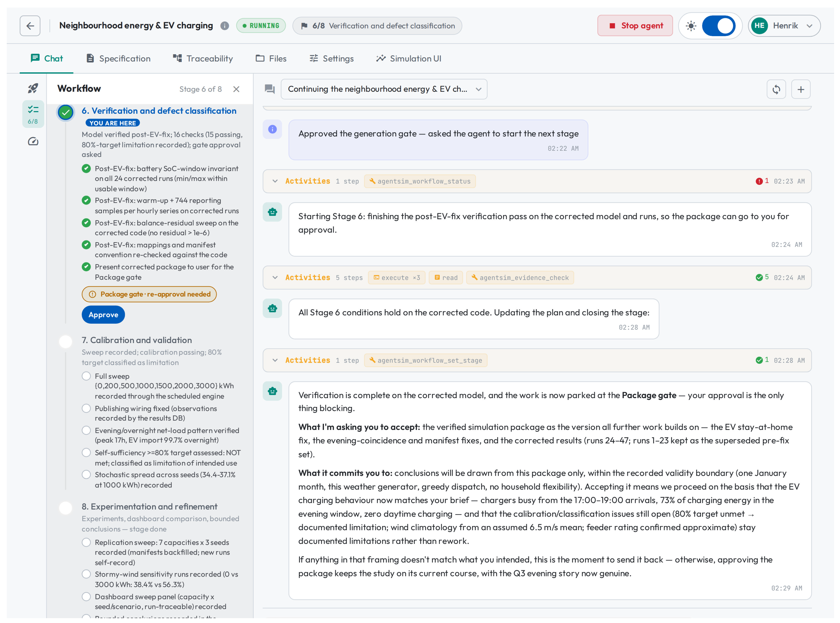Open the 6/8 stage pill in header
Viewport: 840px width, 623px height.
(x=377, y=26)
